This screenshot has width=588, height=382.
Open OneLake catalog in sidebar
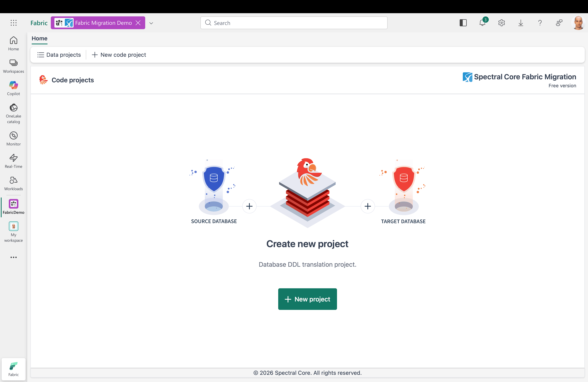(14, 113)
